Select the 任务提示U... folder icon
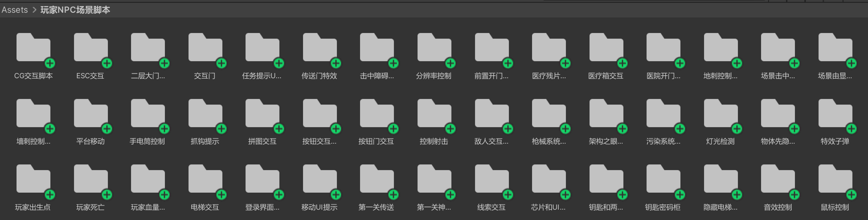868x220 pixels. [x=262, y=48]
